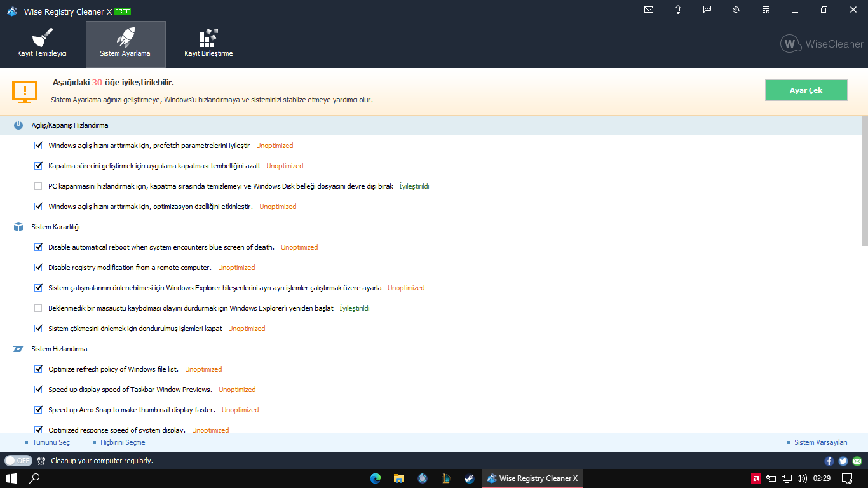Click the Unoptimized status beside Disable registry modification
868x488 pixels.
(x=236, y=268)
